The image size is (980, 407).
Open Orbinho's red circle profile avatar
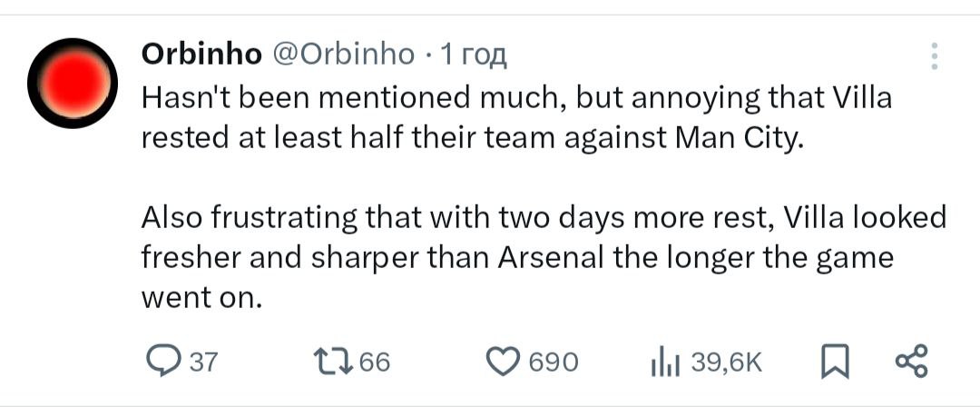71,84
